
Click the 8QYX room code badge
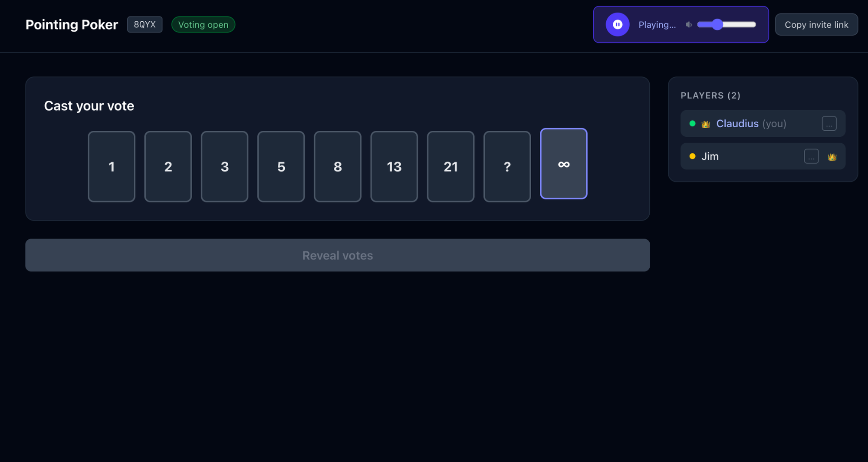[x=145, y=25]
